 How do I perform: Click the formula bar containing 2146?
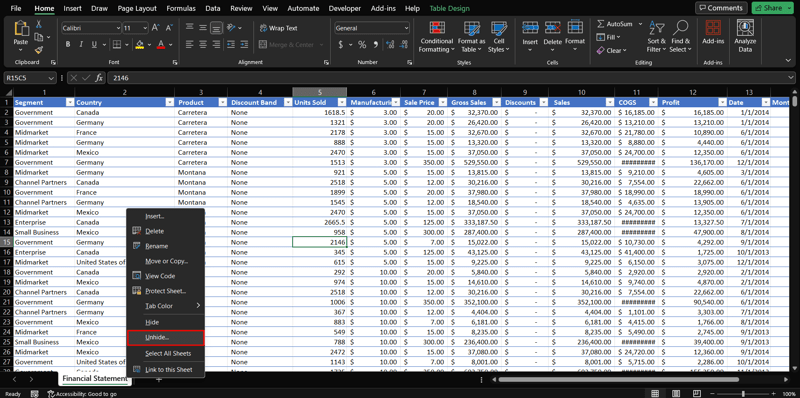(448, 78)
